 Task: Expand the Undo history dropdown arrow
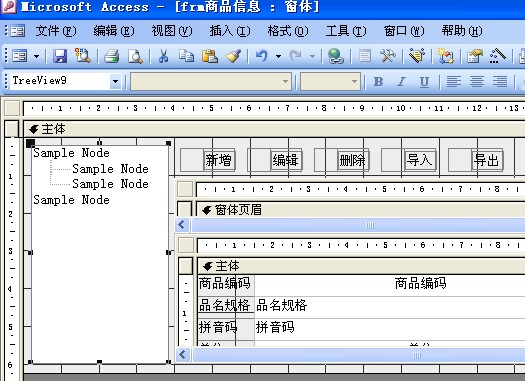click(x=278, y=56)
